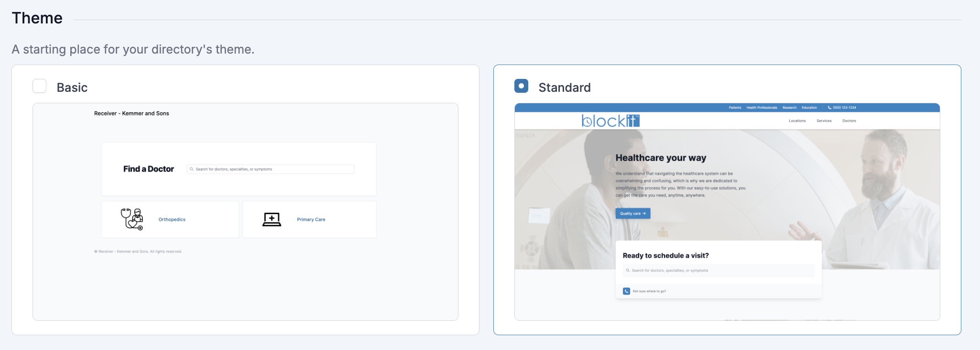
Task: Click the blockit logo in Standard preview
Action: pos(610,120)
